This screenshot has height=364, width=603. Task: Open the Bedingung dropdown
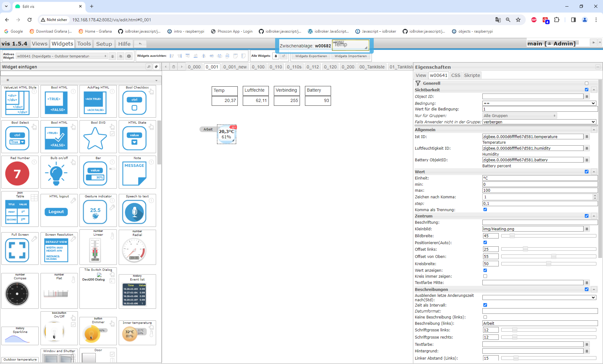(x=539, y=103)
